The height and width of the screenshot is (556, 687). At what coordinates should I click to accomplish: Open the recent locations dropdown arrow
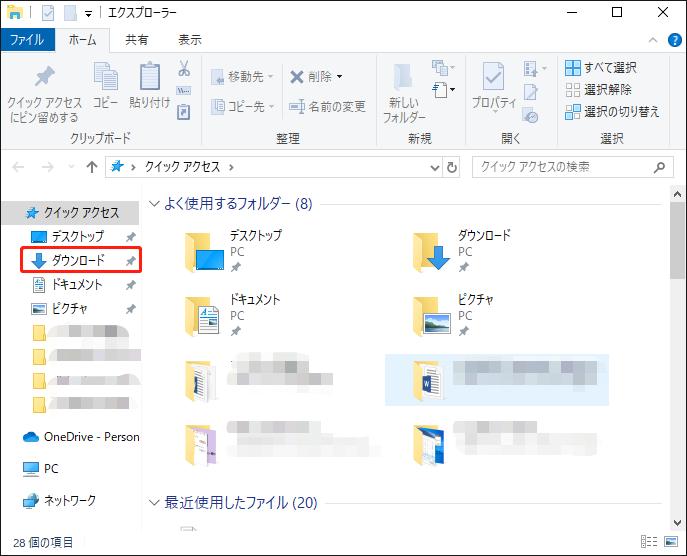71,167
